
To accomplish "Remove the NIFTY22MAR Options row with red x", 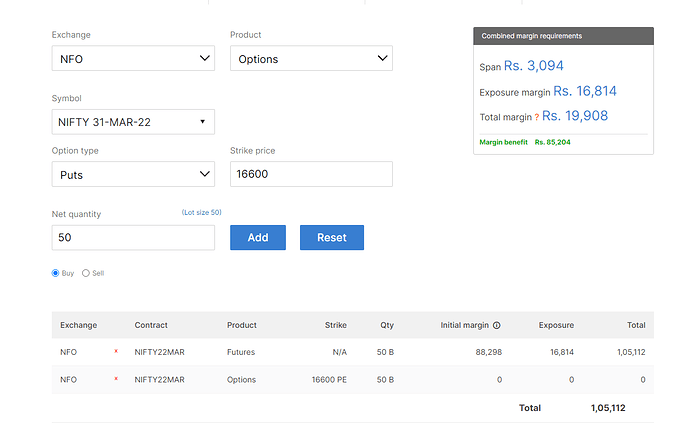I will (117, 380).
